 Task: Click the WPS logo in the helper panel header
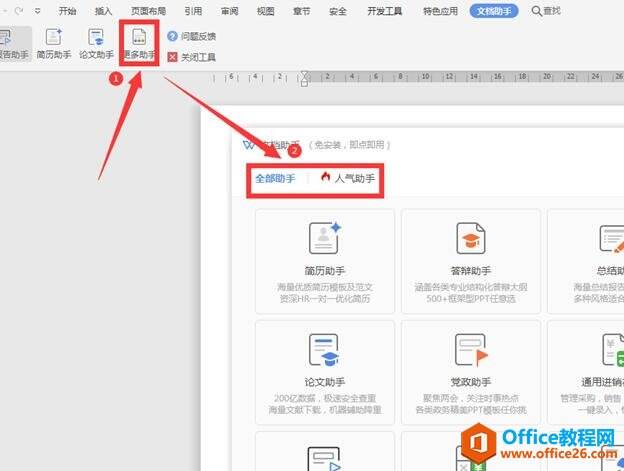click(x=249, y=145)
